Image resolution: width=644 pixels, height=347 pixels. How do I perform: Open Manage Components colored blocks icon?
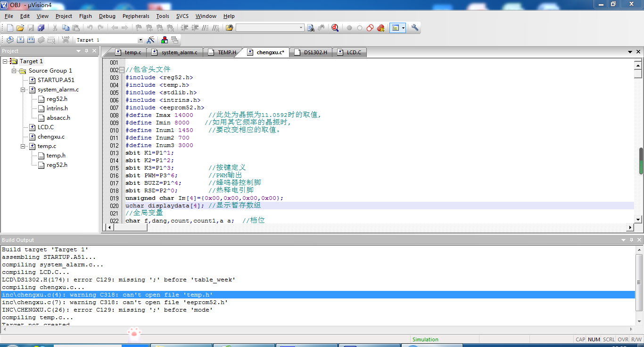164,40
